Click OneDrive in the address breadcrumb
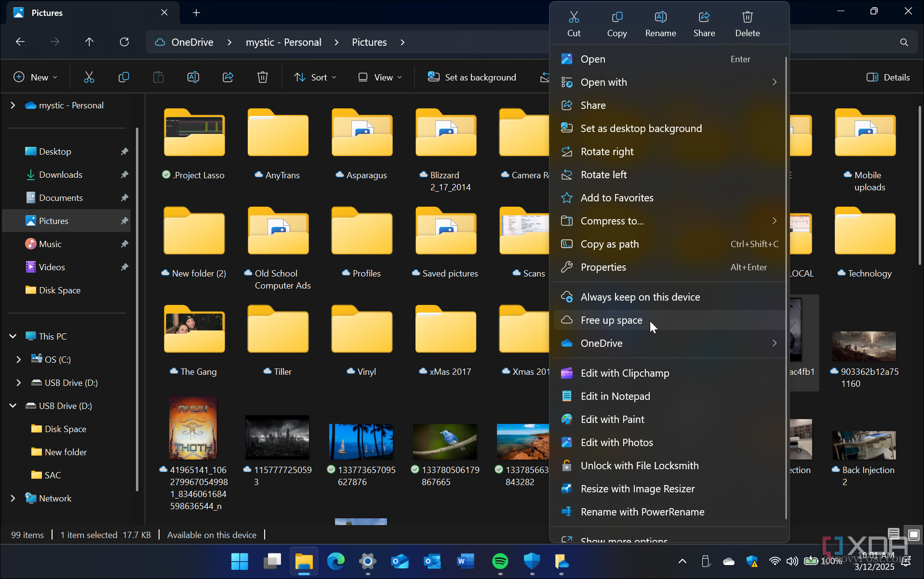 coord(192,42)
